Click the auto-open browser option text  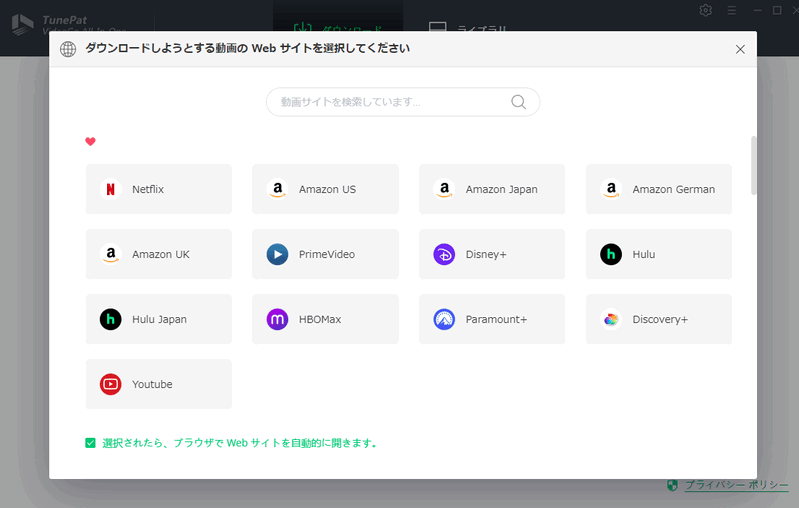[x=239, y=443]
